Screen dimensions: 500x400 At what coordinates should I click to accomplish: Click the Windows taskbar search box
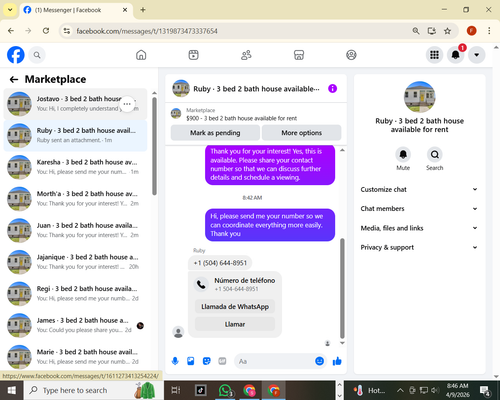93,390
